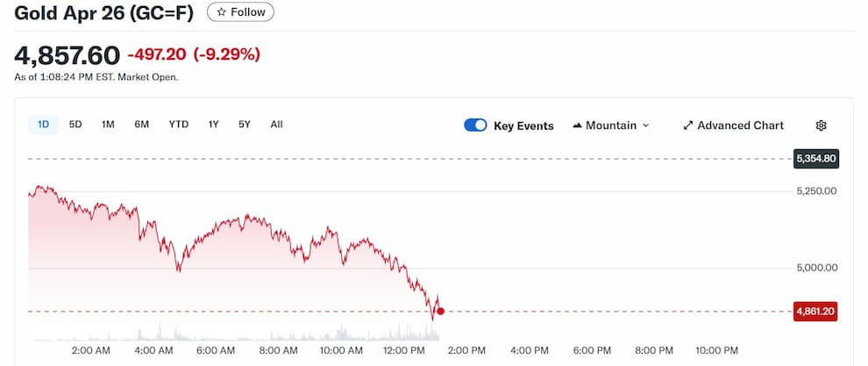
Task: Click the 4,861.20 current price label
Action: pyautogui.click(x=815, y=311)
